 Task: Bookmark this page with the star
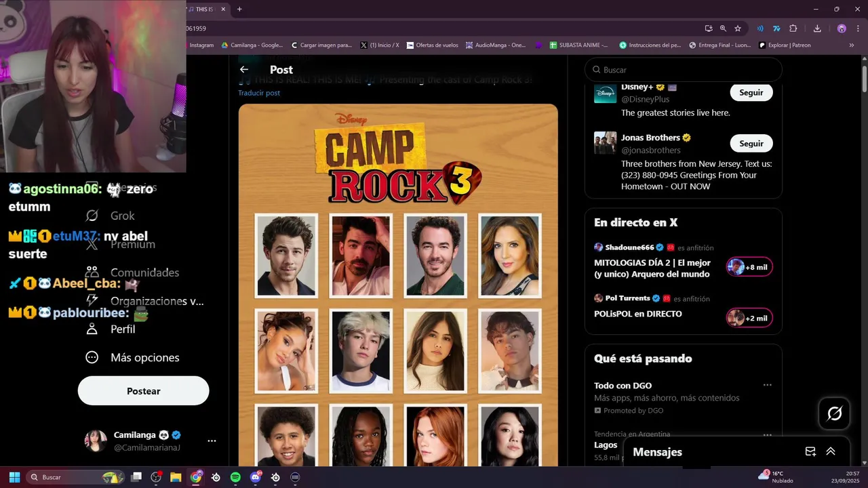point(738,28)
